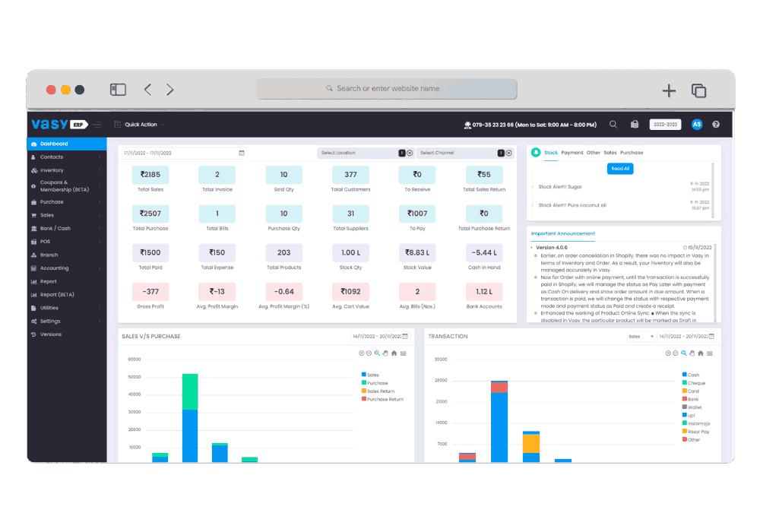
Task: Open the search icon in the top bar
Action: 613,124
